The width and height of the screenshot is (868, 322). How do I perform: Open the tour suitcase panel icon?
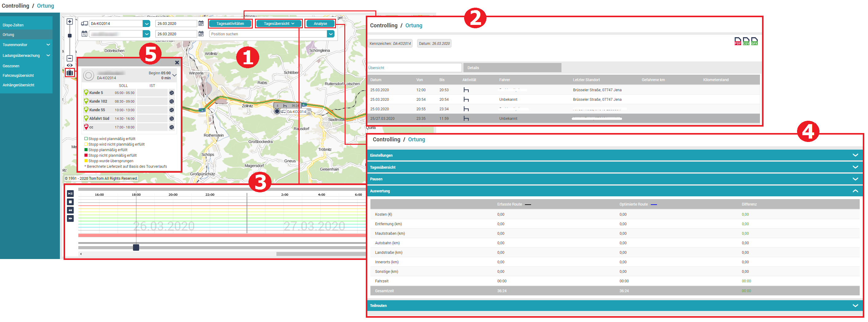(x=70, y=73)
